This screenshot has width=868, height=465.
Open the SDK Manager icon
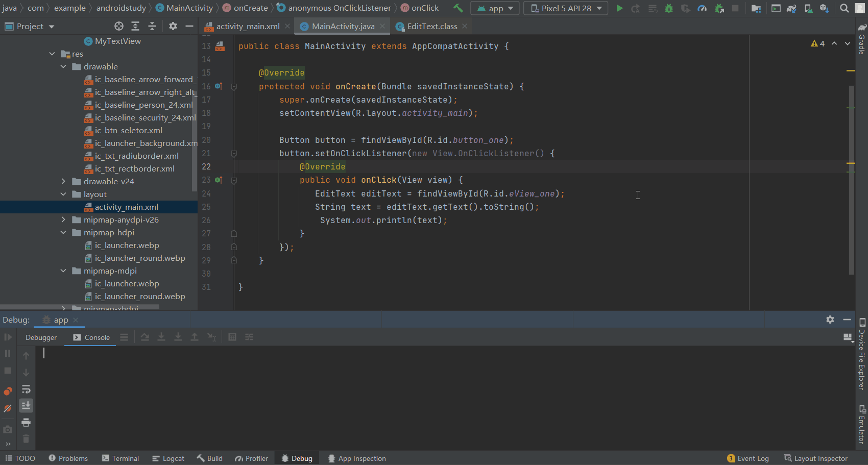(824, 8)
